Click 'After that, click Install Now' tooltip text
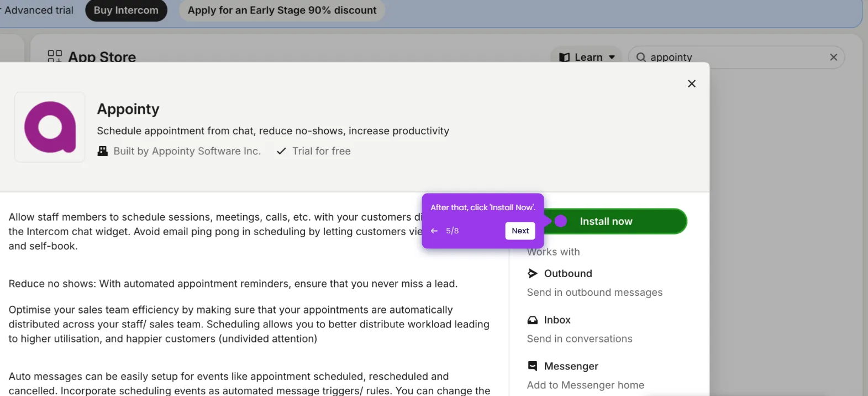This screenshot has width=868, height=396. (483, 207)
